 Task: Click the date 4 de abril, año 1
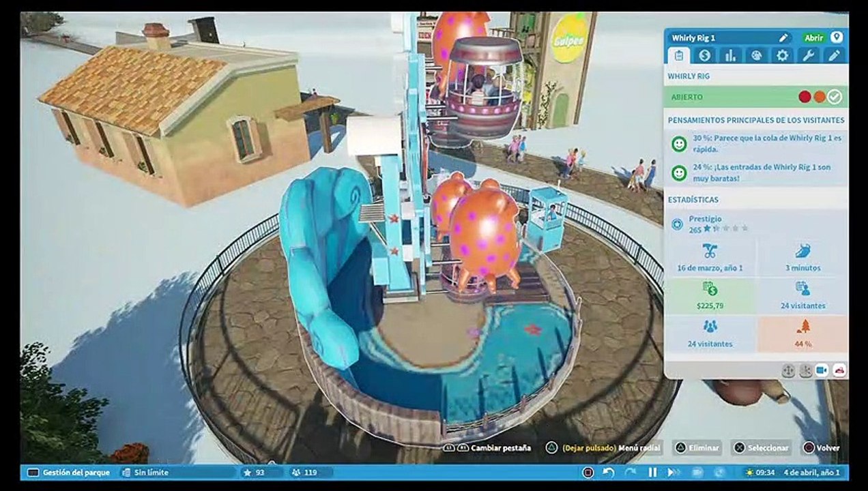pyautogui.click(x=812, y=472)
